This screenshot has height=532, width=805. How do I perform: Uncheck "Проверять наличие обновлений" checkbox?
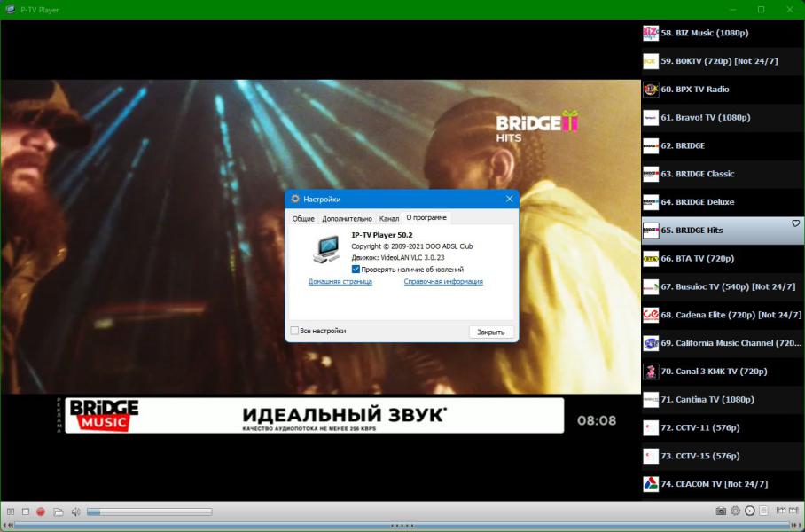(356, 269)
